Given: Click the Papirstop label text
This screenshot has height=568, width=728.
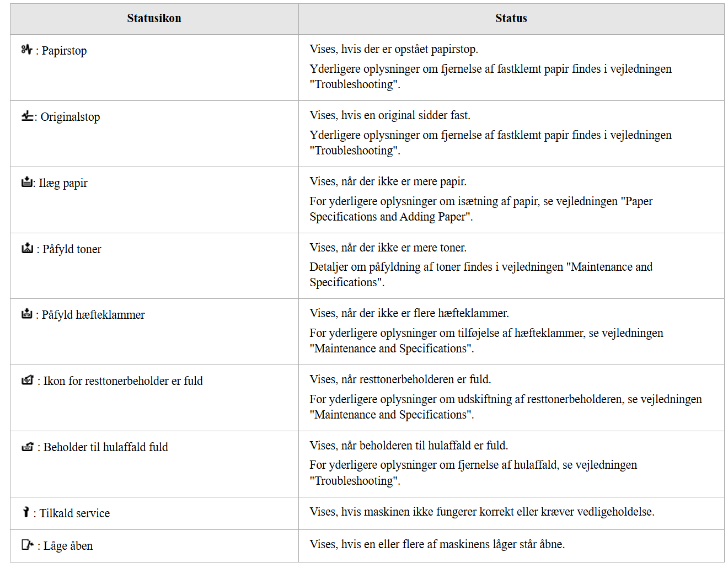Looking at the screenshot, I should tap(64, 50).
